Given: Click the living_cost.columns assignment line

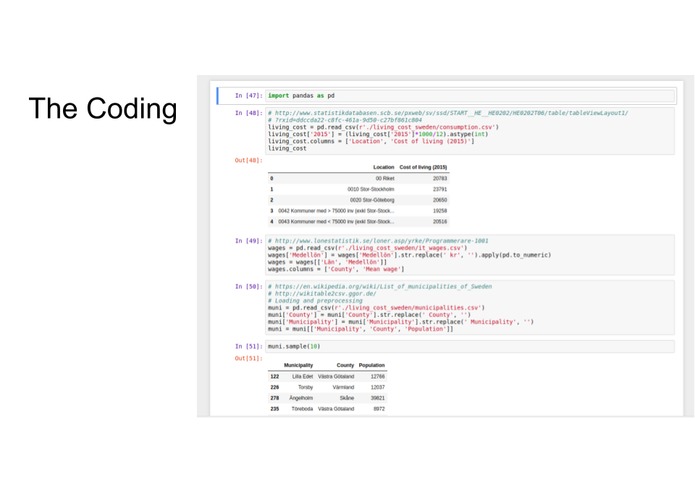Looking at the screenshot, I should 371,141.
